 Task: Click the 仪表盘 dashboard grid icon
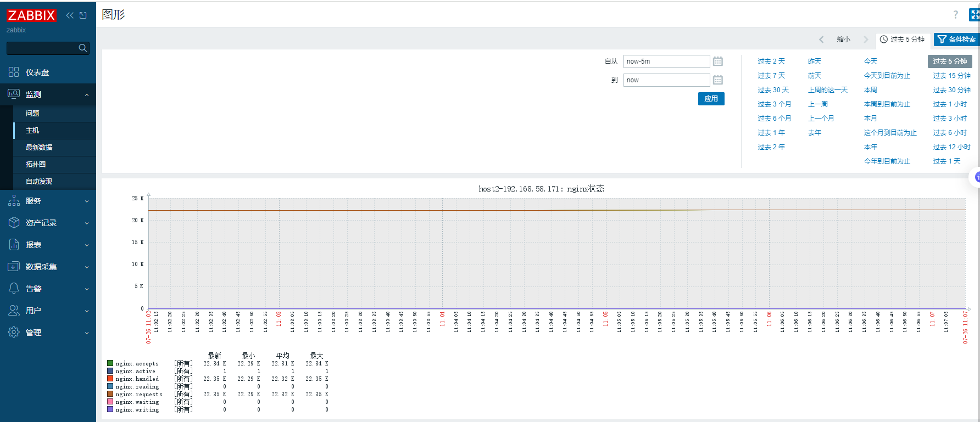14,72
